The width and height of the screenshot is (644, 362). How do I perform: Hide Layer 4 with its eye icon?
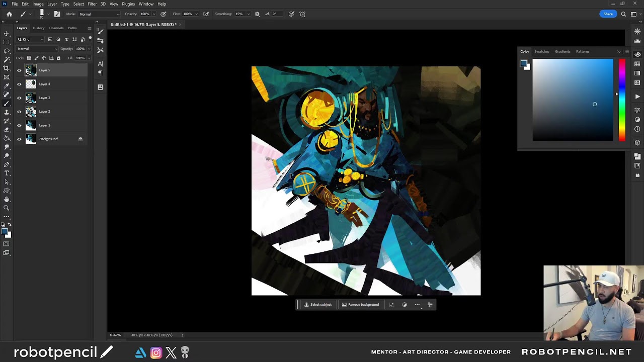(x=19, y=84)
